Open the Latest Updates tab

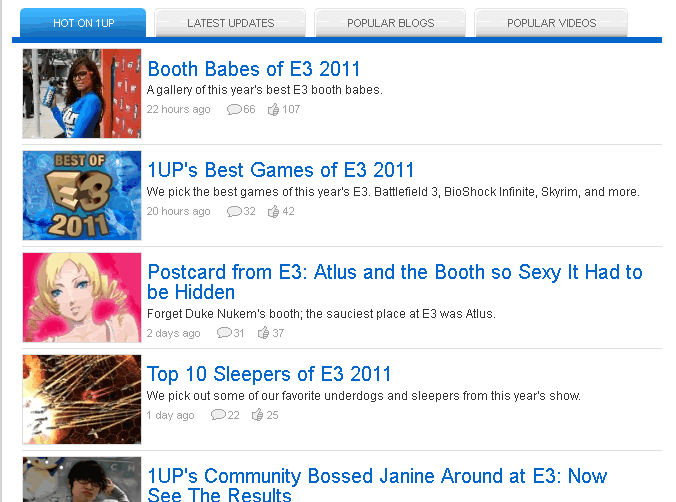point(230,23)
